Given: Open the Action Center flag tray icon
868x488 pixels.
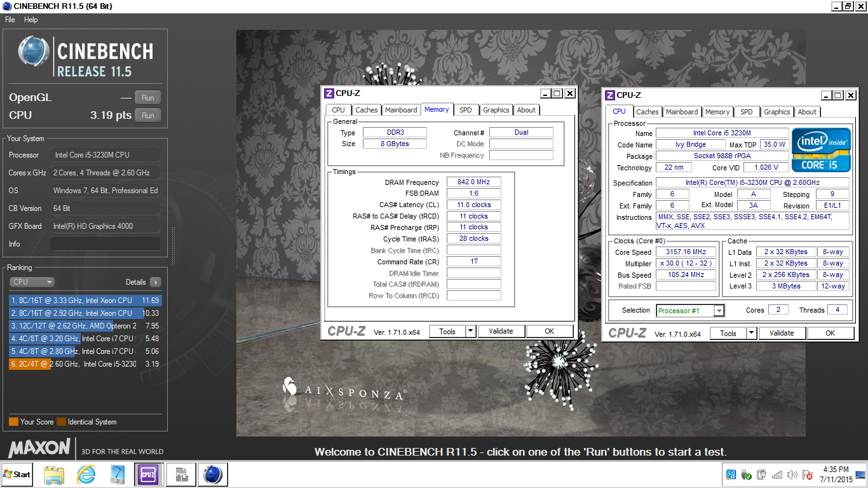Looking at the screenshot, I should (807, 475).
